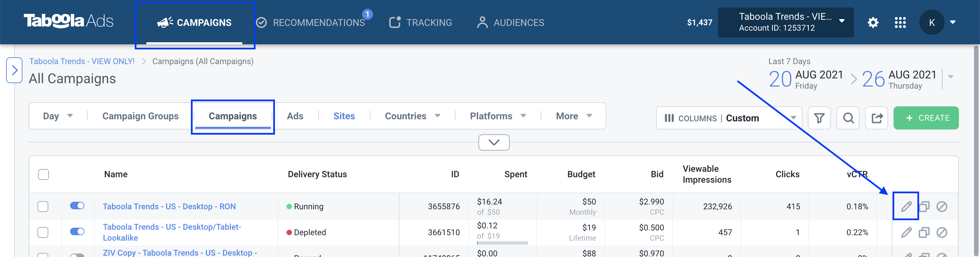Open the More dropdown menu
This screenshot has width=980, height=257.
(574, 116)
